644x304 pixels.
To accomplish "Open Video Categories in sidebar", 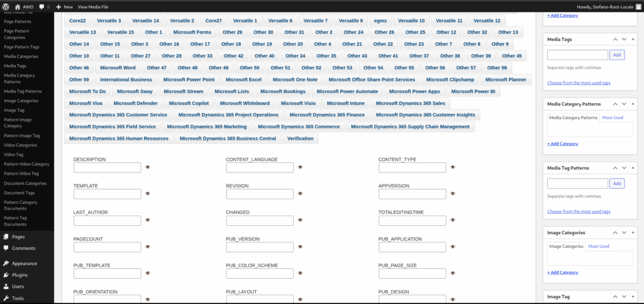I will point(21,145).
